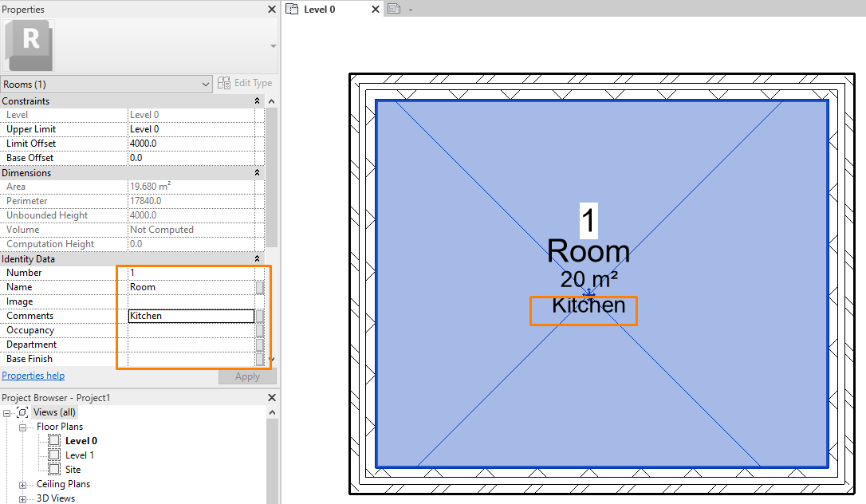Click the project icon on the empty view tab

pos(395,7)
